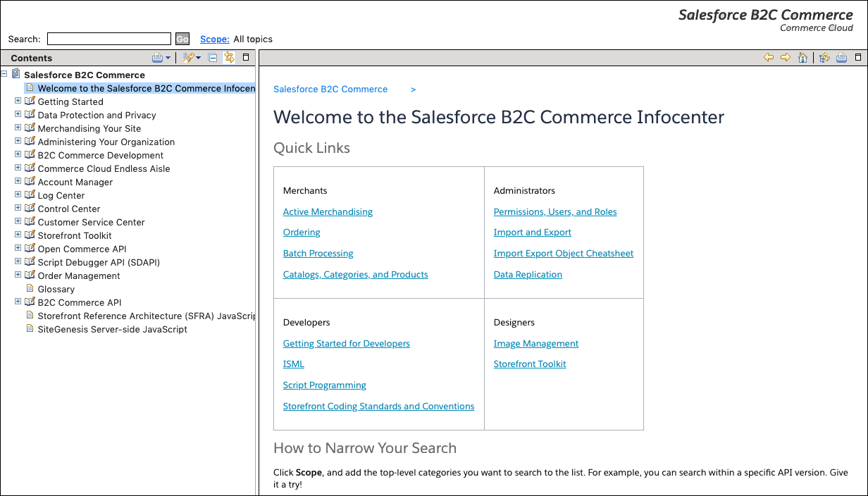868x496 pixels.
Task: Click the Script Debugger API book icon
Action: click(x=30, y=262)
